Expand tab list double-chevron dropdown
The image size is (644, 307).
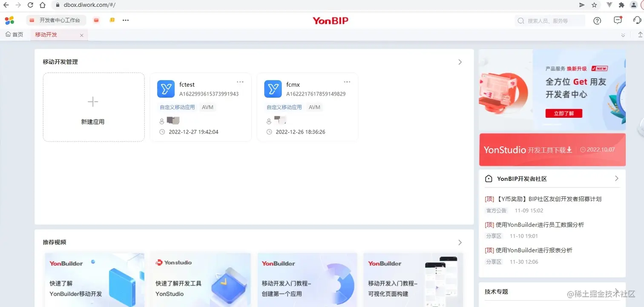[623, 35]
